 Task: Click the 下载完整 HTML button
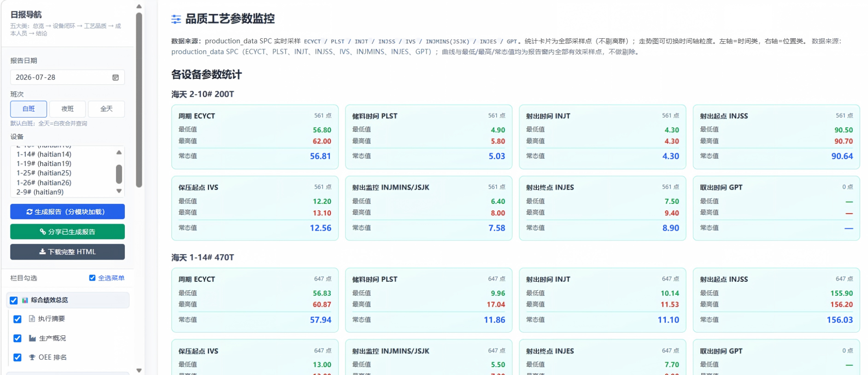click(x=67, y=252)
